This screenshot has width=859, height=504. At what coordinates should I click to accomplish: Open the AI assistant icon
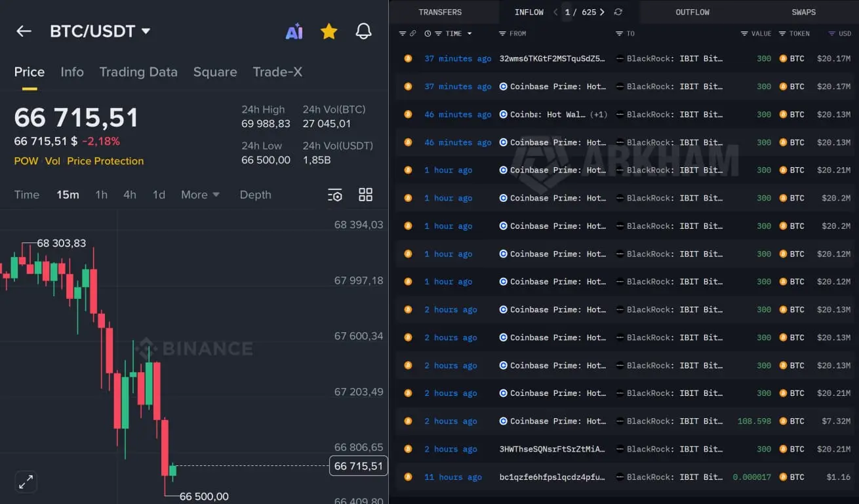point(294,31)
